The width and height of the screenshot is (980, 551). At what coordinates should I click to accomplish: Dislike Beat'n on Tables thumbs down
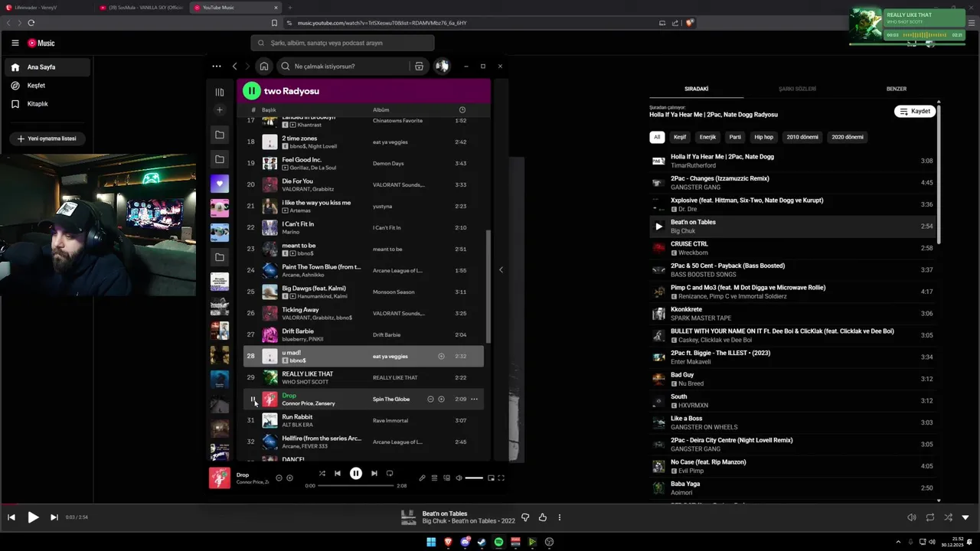click(525, 517)
